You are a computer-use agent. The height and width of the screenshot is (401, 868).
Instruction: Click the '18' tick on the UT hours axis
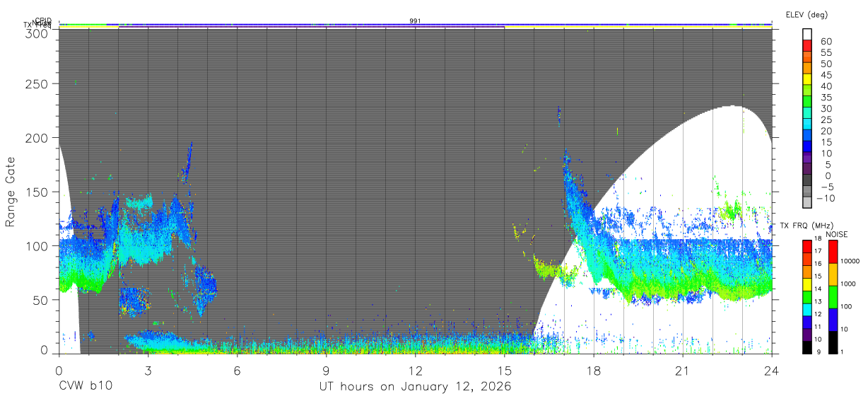coord(594,371)
